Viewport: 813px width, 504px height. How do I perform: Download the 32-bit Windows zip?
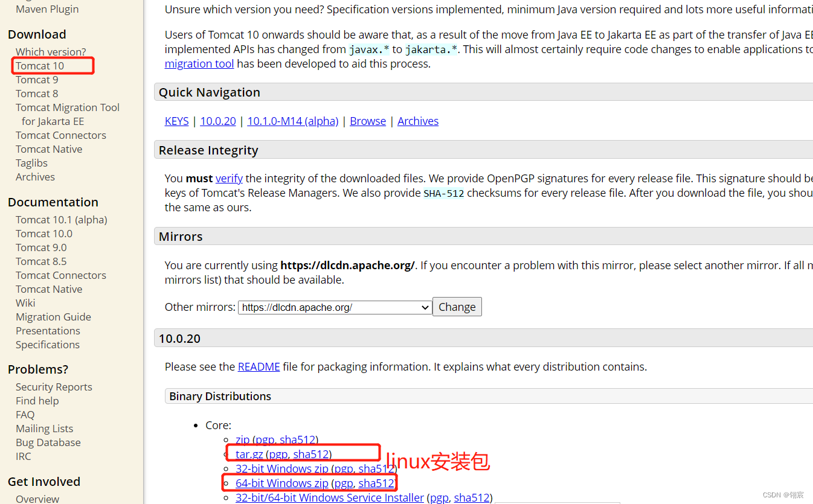click(x=282, y=468)
